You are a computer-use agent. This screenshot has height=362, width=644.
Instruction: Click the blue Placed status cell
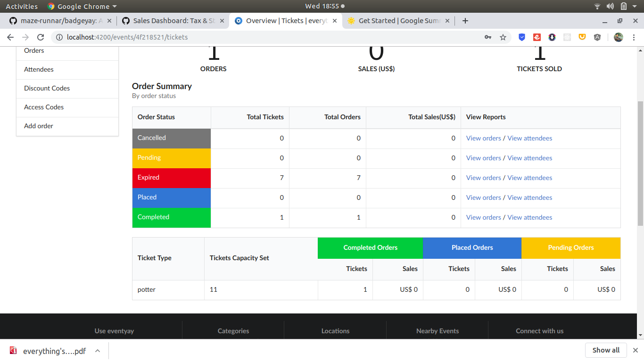coord(172,197)
